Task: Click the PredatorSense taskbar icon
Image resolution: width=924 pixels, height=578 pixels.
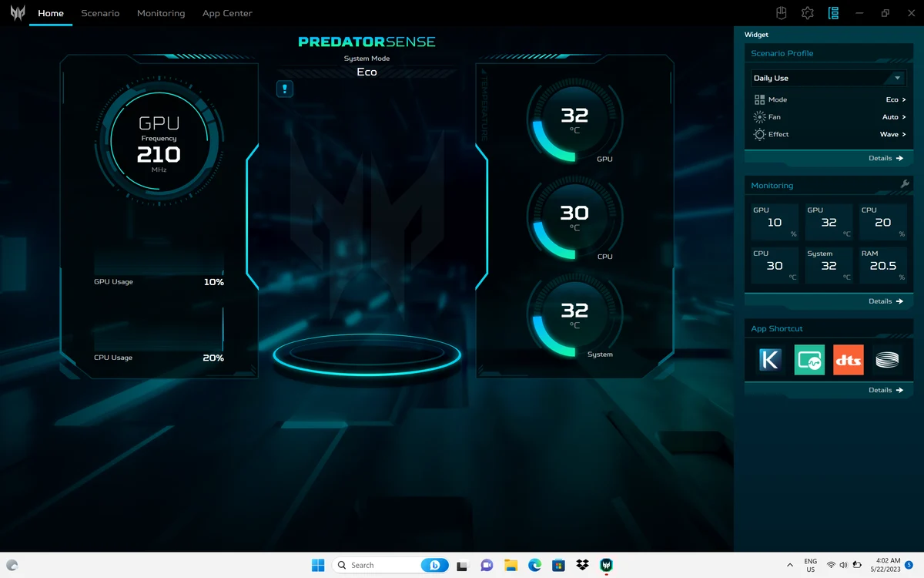Action: (607, 565)
